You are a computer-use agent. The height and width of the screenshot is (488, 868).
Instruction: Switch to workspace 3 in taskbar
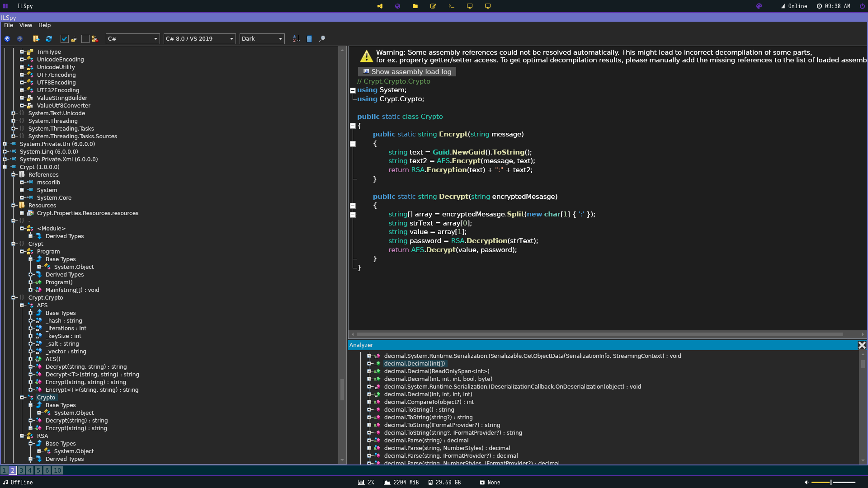pyautogui.click(x=21, y=470)
